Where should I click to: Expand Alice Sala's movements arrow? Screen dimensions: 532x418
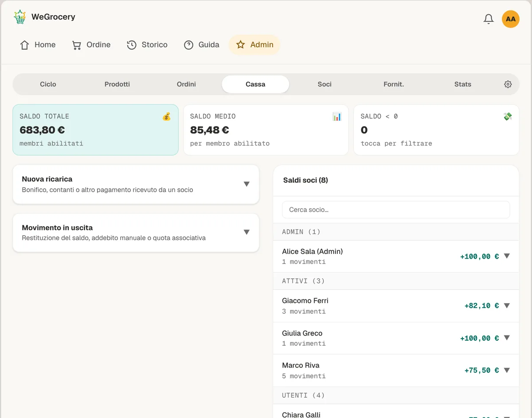click(x=507, y=256)
